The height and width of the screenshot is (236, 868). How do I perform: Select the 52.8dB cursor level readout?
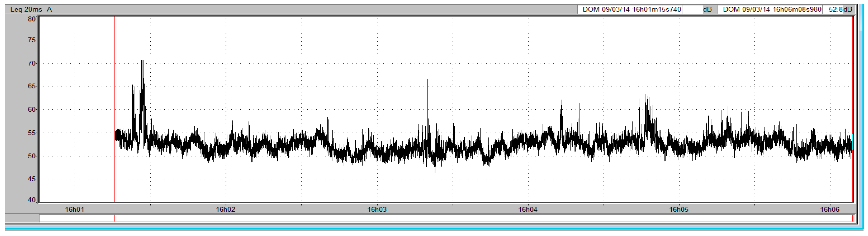tap(840, 9)
